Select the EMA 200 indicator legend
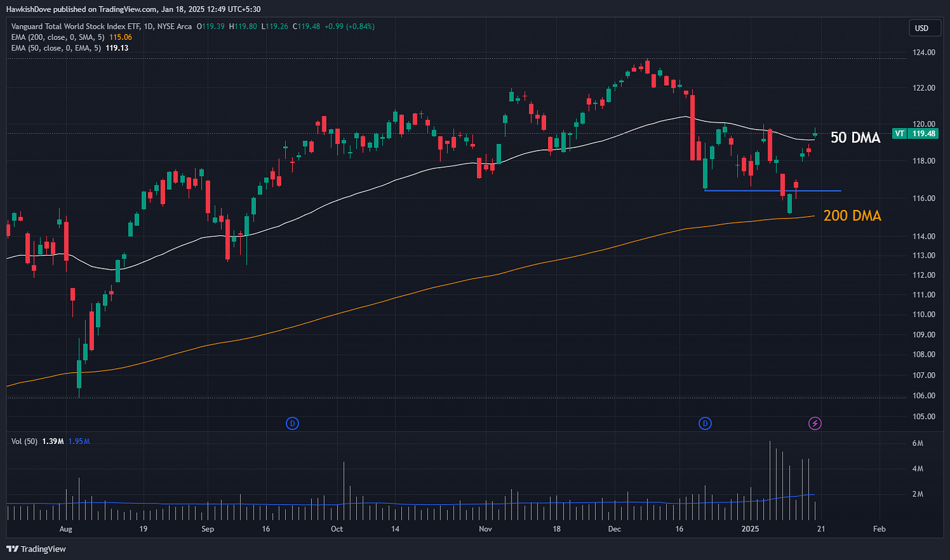The image size is (950, 560). point(57,37)
